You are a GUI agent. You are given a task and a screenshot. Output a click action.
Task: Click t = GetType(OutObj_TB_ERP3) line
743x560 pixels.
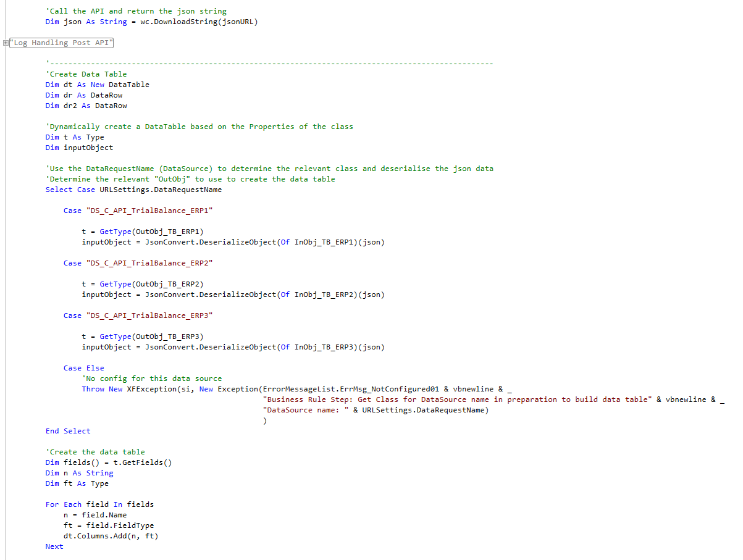pyautogui.click(x=142, y=336)
